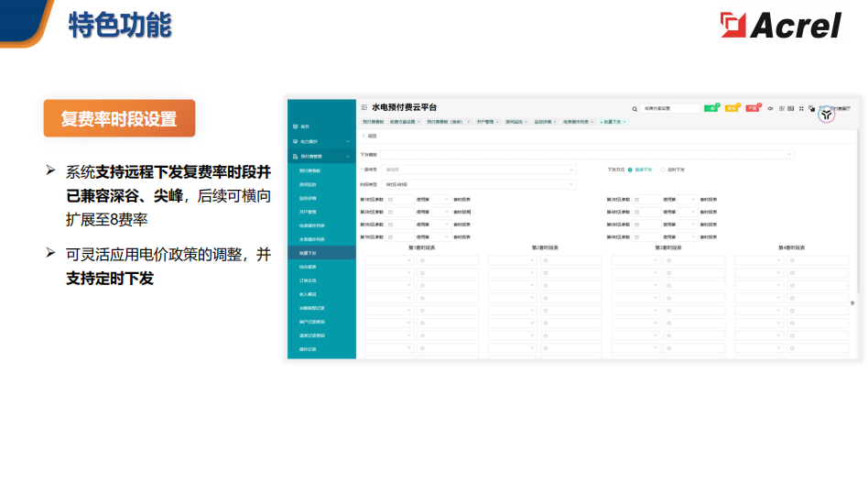Click the calendar icon in 第1时区参数 field
The width and height of the screenshot is (868, 483).
(x=390, y=200)
